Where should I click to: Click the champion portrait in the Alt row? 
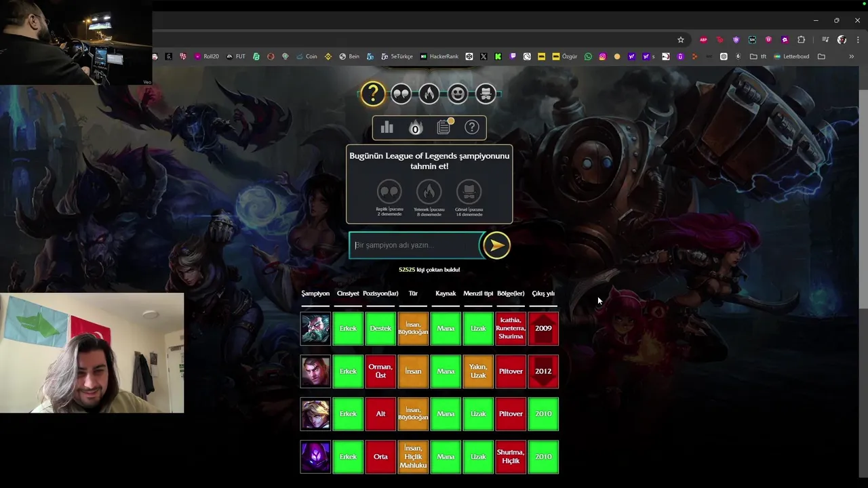click(x=315, y=414)
